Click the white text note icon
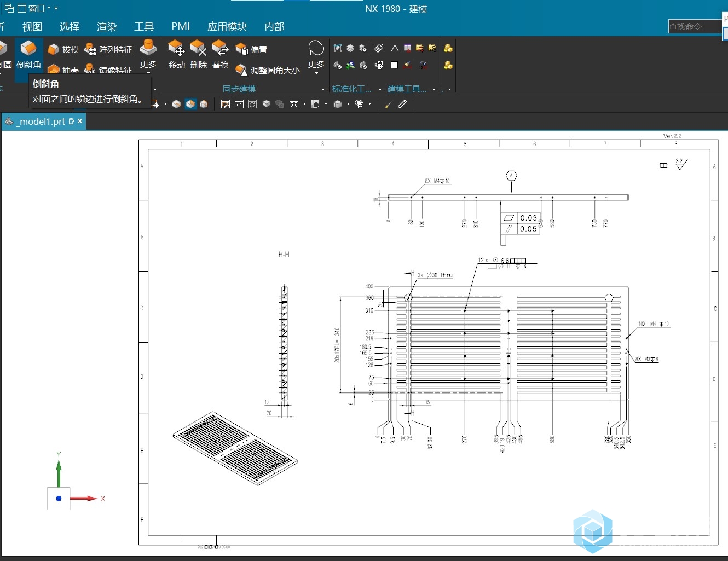The image size is (728, 561). [x=395, y=65]
